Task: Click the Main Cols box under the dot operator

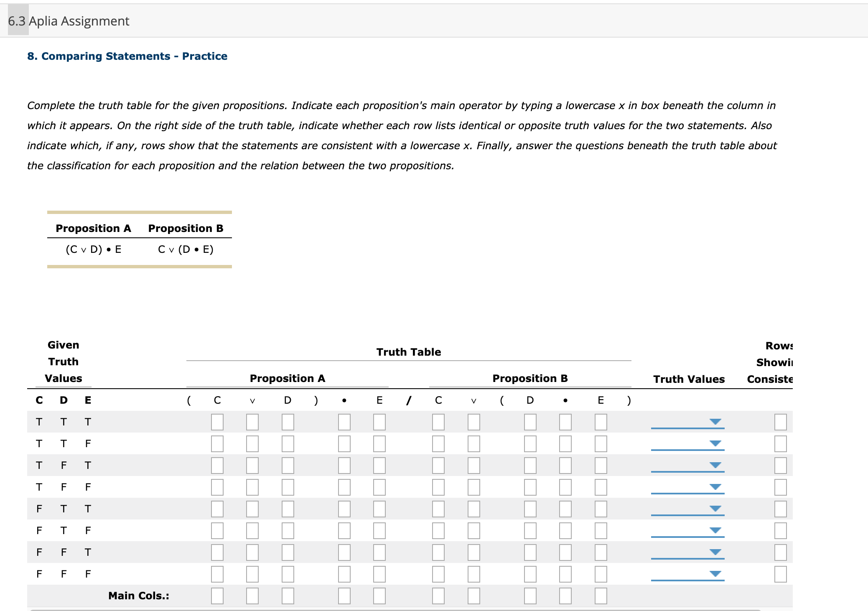Action: point(343,596)
